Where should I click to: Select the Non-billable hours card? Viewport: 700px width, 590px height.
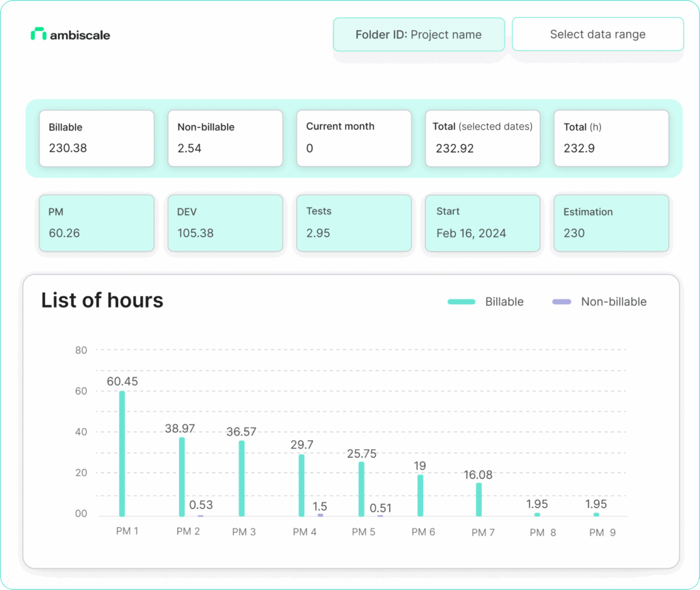tap(225, 138)
